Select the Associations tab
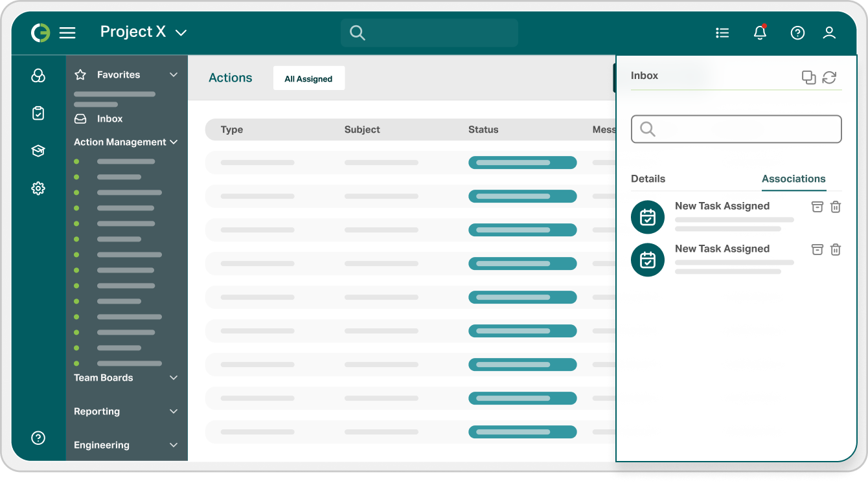Viewport: 868px width, 483px height. click(794, 179)
